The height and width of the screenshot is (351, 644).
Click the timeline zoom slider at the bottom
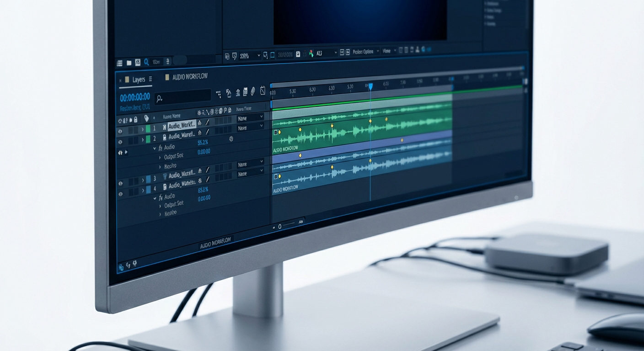pyautogui.click(x=289, y=225)
